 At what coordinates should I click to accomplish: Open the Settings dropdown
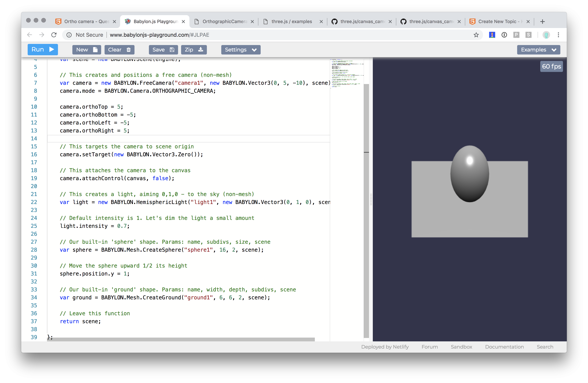click(241, 50)
